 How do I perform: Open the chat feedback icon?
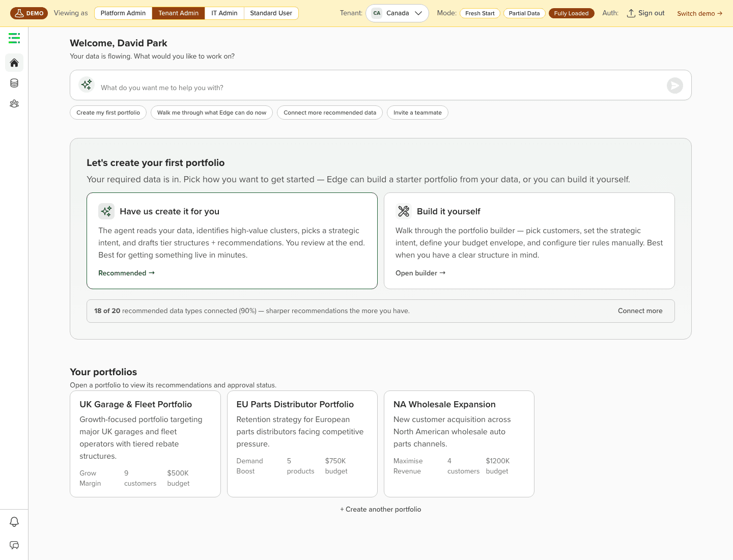pos(14,545)
